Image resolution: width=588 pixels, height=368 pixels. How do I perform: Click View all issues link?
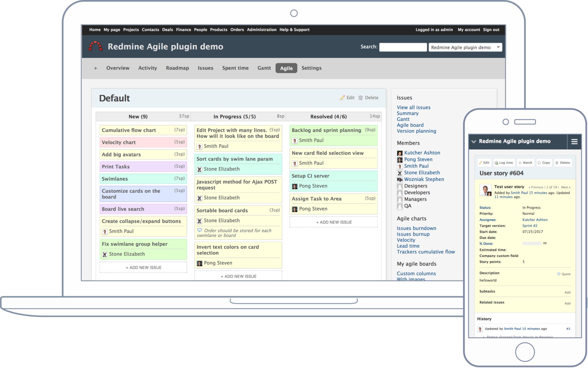coord(414,107)
